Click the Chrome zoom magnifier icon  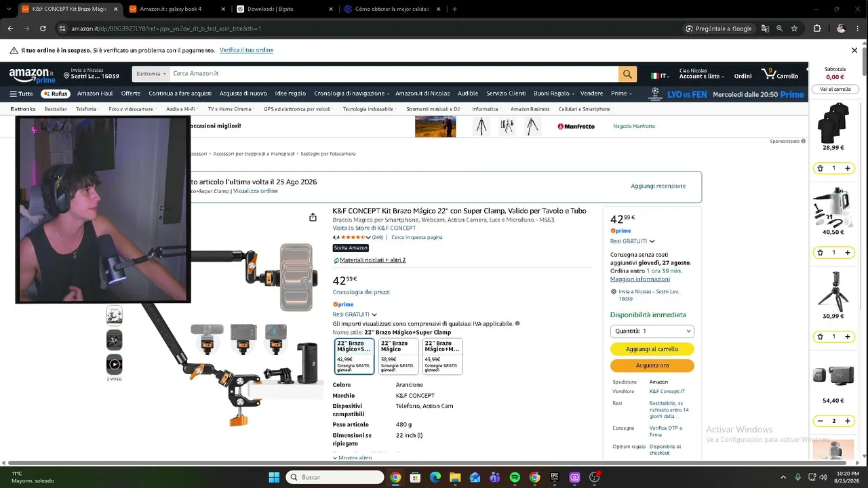pos(779,28)
